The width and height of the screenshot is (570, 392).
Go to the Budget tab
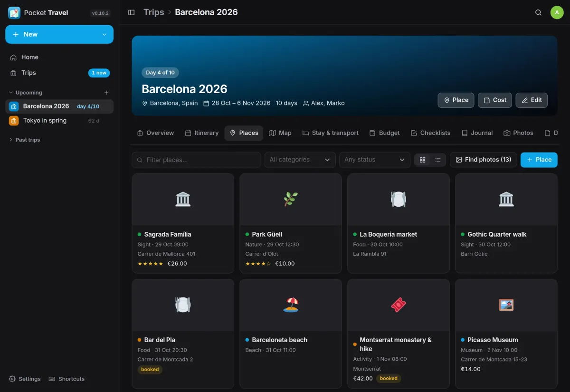385,133
